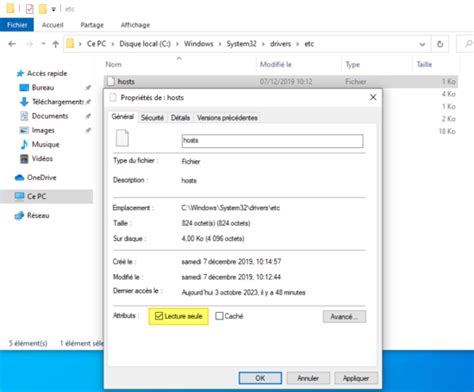474x392 pixels.
Task: Click the Réseau network icon
Action: coord(20,216)
